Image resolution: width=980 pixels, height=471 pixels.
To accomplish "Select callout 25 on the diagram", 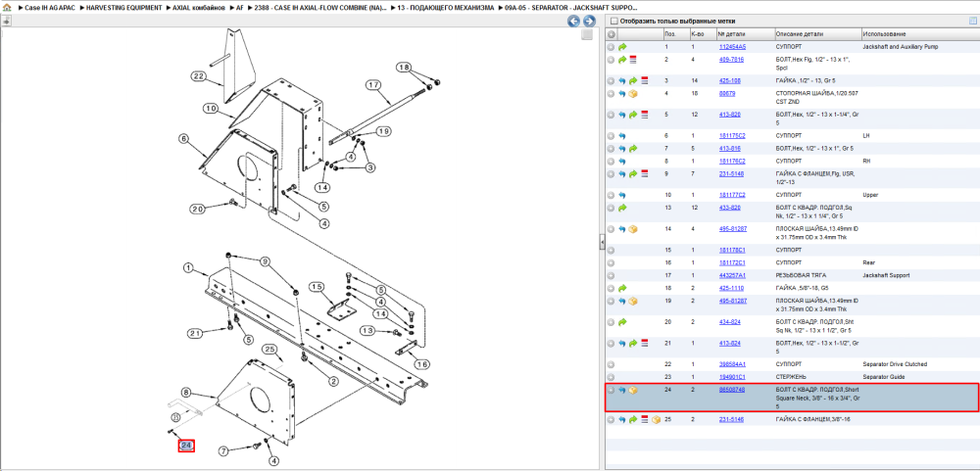I will (x=270, y=349).
